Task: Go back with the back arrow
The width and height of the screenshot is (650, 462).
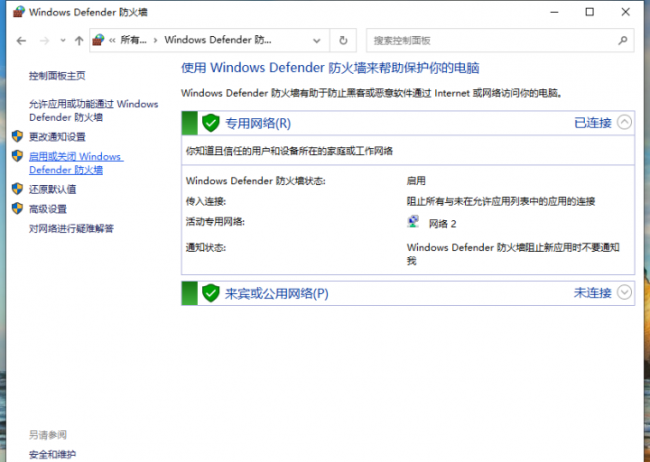Action: 21,41
